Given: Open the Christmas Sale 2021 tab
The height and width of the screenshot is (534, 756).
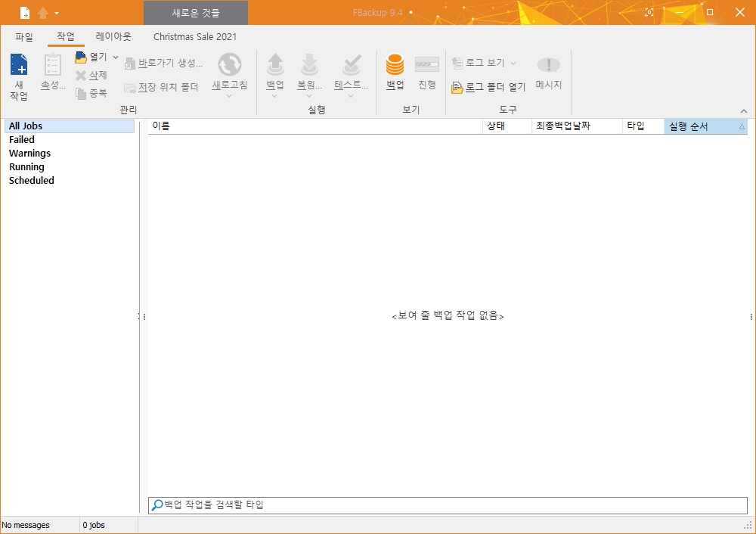Looking at the screenshot, I should pyautogui.click(x=195, y=36).
